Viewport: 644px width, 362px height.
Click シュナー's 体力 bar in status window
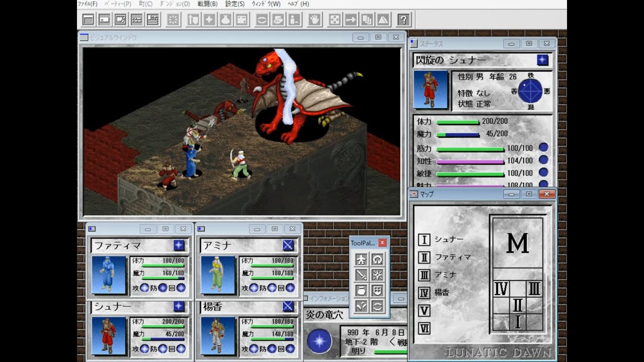coord(458,122)
